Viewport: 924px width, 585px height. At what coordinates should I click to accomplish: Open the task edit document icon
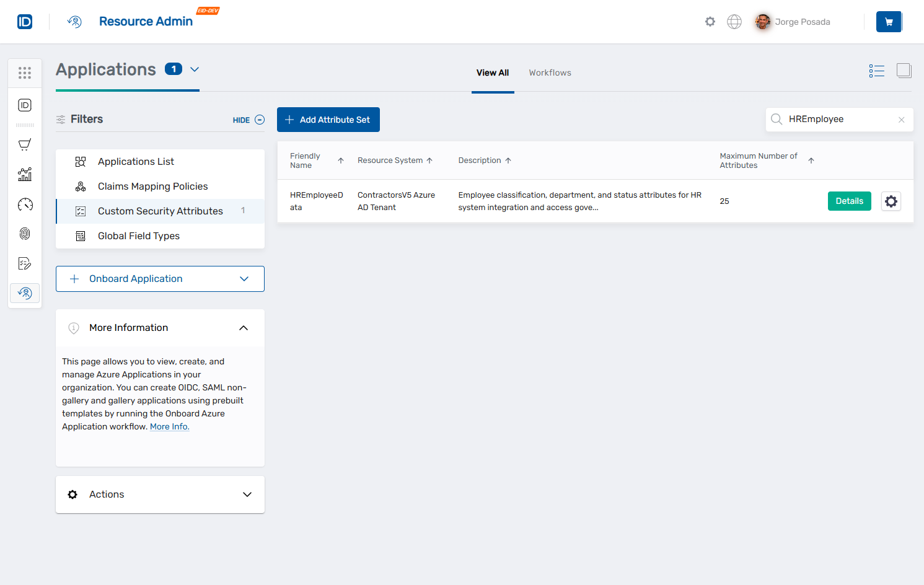pos(25,263)
